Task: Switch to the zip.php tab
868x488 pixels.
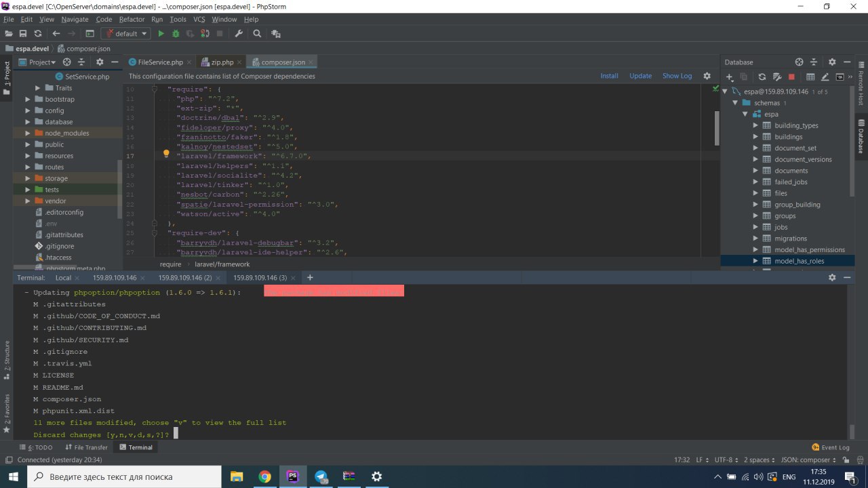Action: 222,62
